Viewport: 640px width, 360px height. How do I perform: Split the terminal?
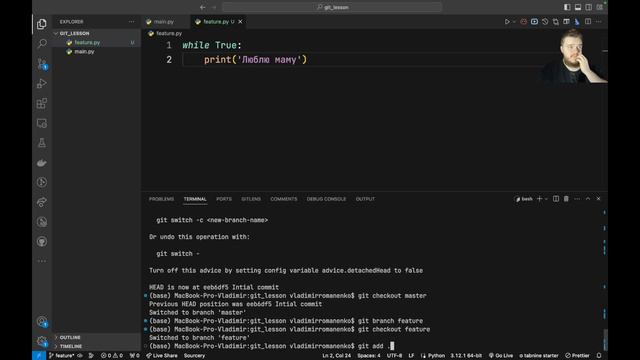click(556, 199)
